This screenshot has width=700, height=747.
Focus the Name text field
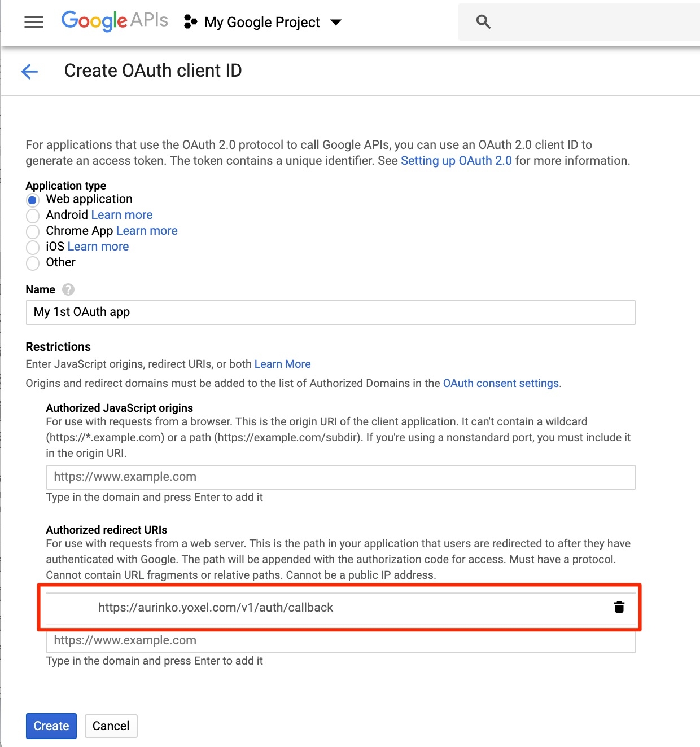coord(330,313)
